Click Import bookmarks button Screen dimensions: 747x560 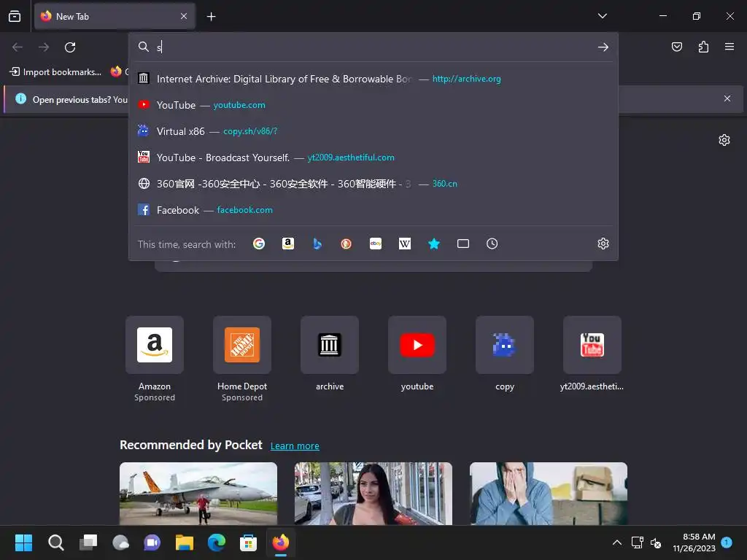point(55,72)
